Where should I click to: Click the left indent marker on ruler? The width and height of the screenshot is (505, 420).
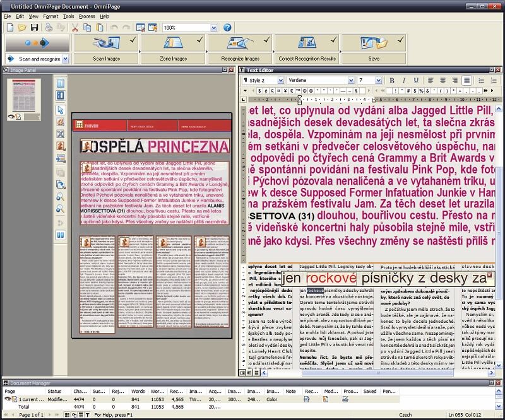[300, 100]
